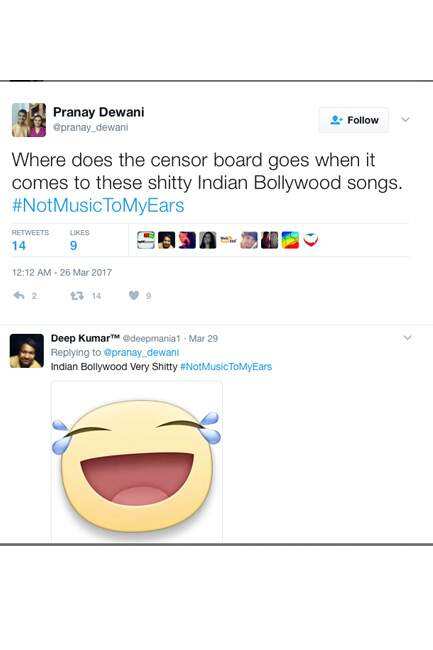Click the rainbow-colored liker avatar
The width and height of the screenshot is (433, 650).
pos(290,240)
